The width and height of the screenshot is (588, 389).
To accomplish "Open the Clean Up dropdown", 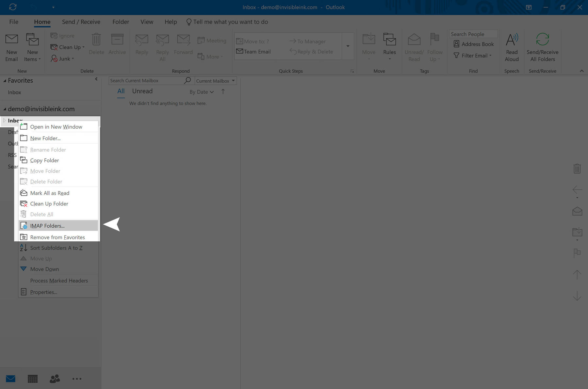I will [x=67, y=47].
